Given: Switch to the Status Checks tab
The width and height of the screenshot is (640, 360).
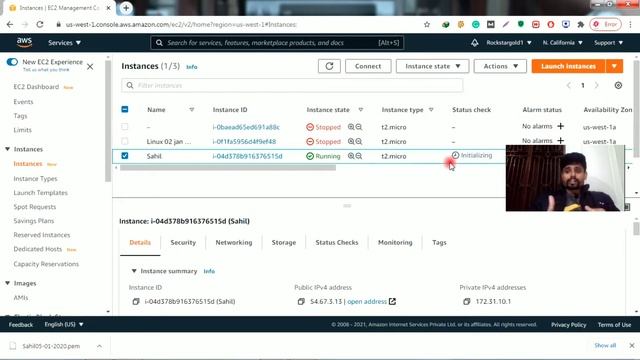Looking at the screenshot, I should tap(337, 242).
